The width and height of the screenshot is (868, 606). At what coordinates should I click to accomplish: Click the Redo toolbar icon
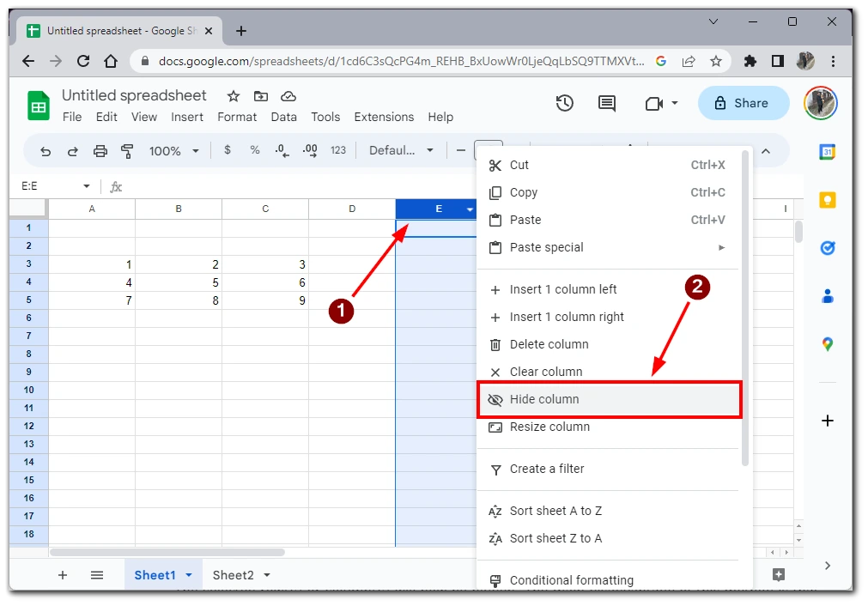72,151
